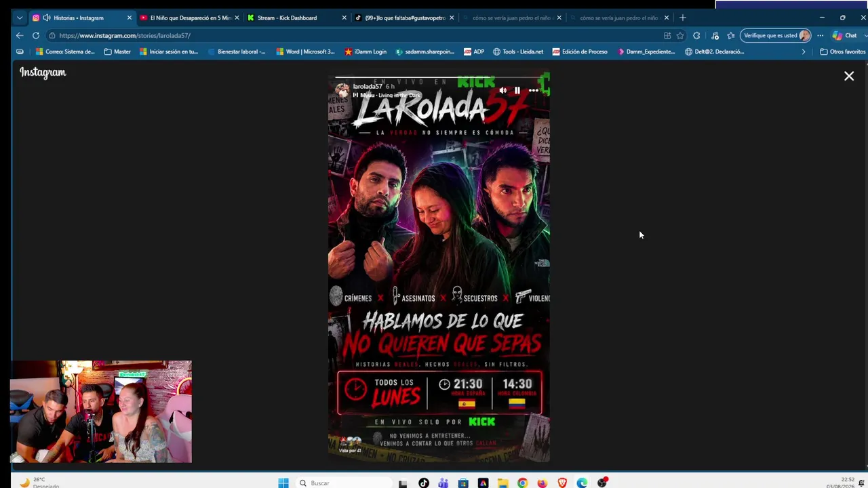Screen dimensions: 868x488
Task: Open browser extensions menu
Action: [696, 35]
